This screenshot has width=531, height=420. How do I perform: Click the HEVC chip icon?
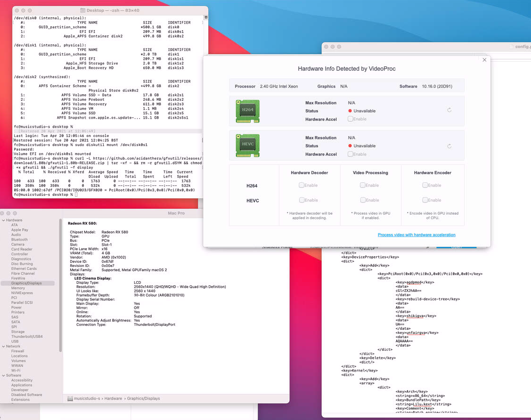click(247, 145)
